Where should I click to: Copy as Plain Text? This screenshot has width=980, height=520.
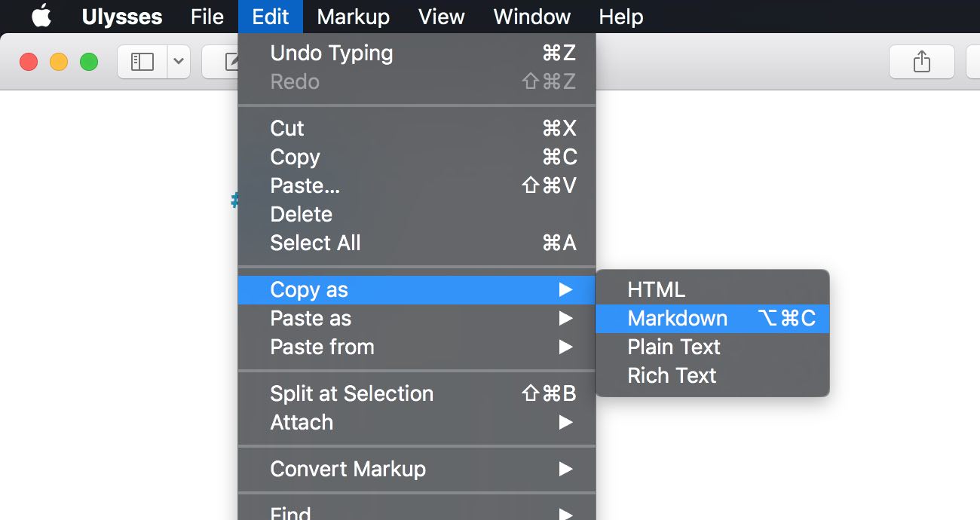click(x=712, y=347)
